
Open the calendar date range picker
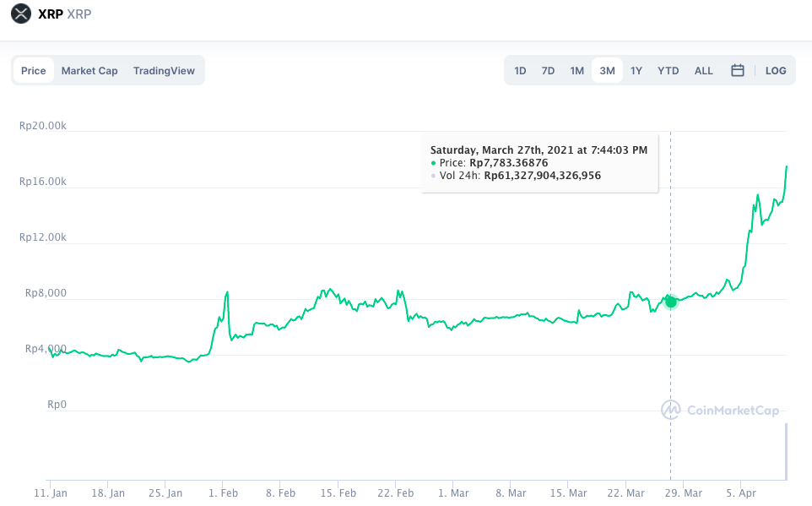point(737,71)
